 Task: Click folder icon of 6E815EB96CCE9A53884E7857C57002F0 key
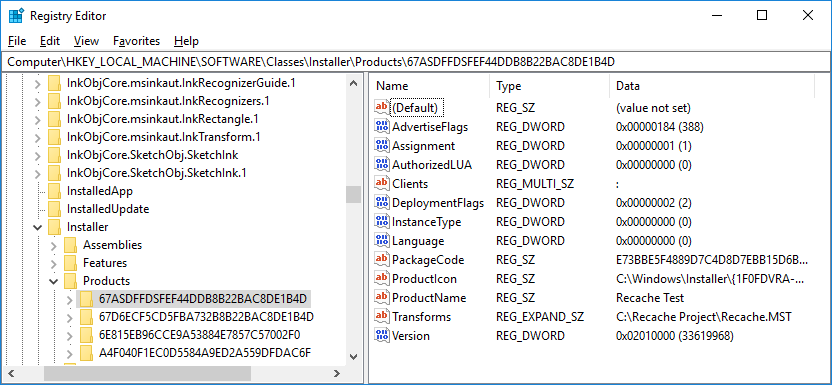pyautogui.click(x=87, y=335)
